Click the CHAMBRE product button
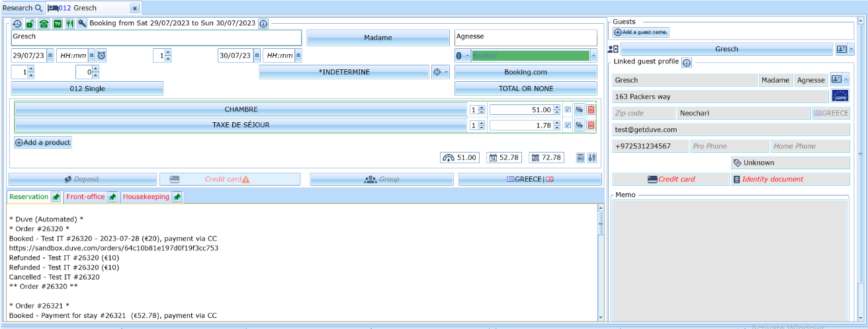The image size is (868, 329). (x=241, y=110)
